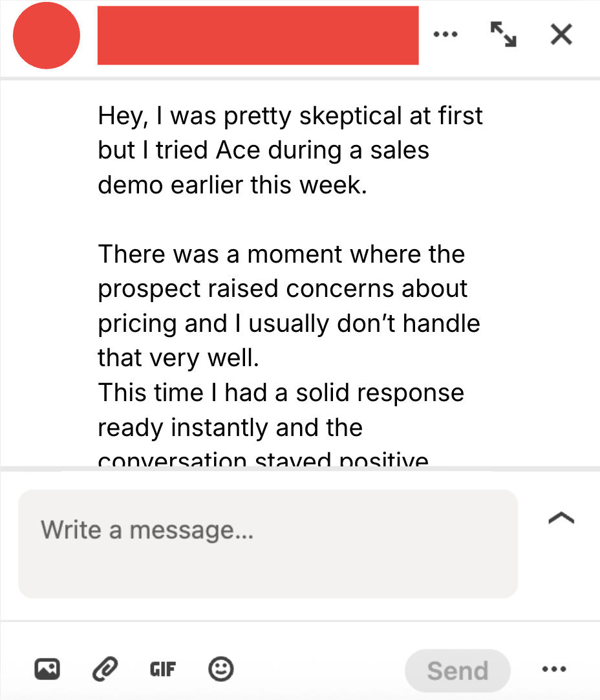Collapse the compose area with the chevron
The height and width of the screenshot is (700, 600).
pyautogui.click(x=561, y=517)
